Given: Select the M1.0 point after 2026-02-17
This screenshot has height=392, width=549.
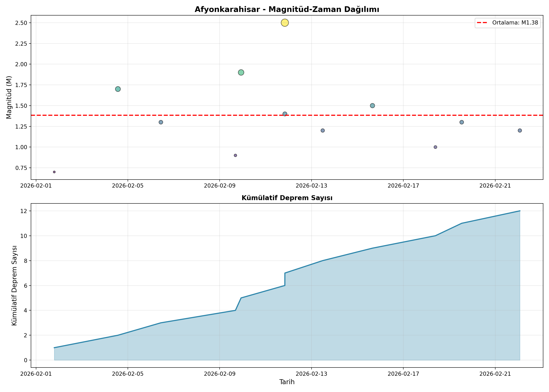Looking at the screenshot, I should click(x=435, y=147).
